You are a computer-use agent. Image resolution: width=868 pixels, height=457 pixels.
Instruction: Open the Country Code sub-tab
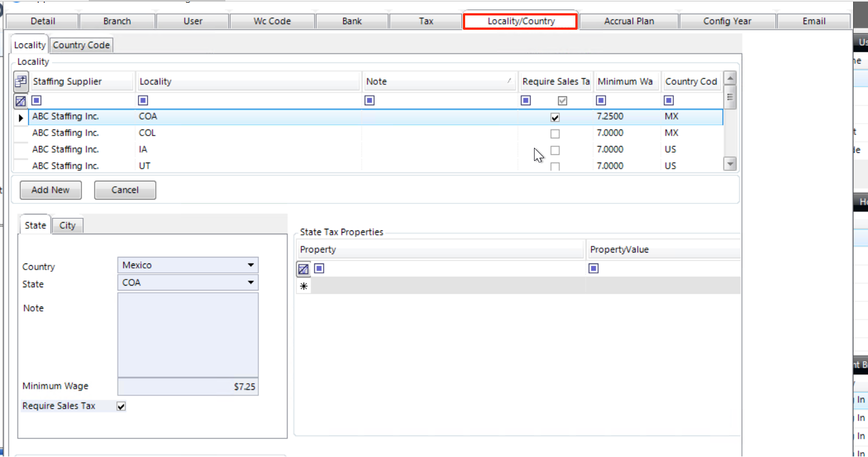[x=82, y=45]
